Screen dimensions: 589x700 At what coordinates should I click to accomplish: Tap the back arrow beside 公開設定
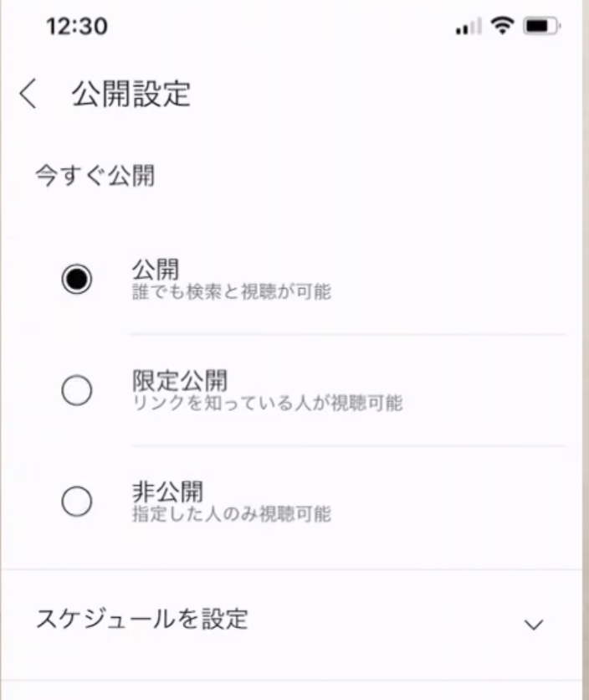coord(28,94)
